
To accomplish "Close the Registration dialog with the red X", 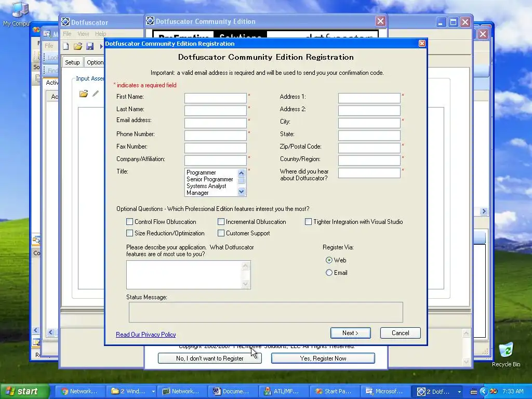I will (422, 44).
